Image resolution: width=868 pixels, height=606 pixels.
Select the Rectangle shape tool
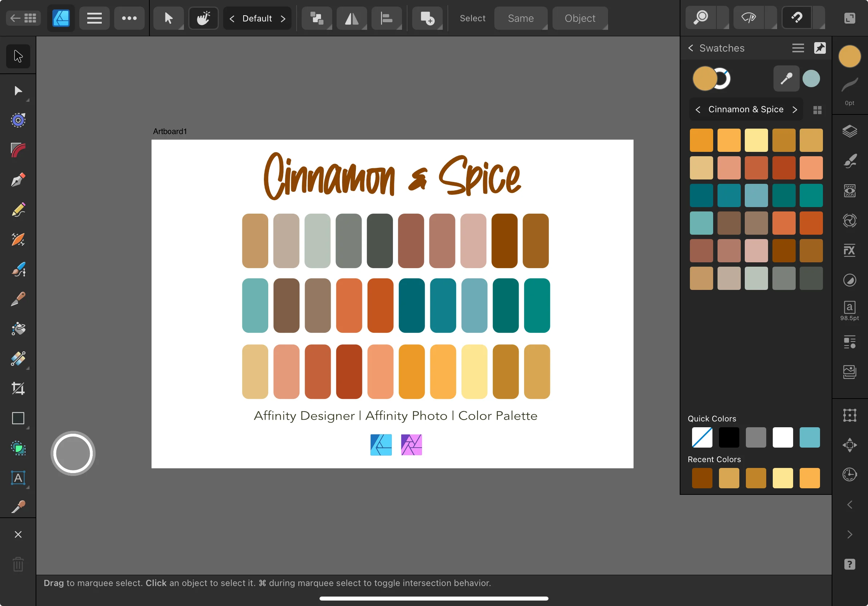pyautogui.click(x=18, y=419)
